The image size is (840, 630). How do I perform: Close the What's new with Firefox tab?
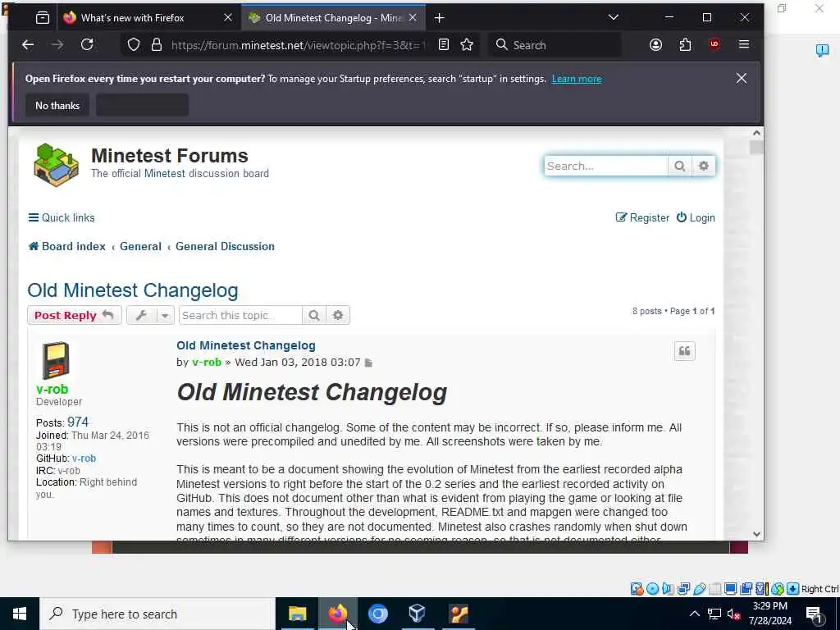click(x=228, y=18)
